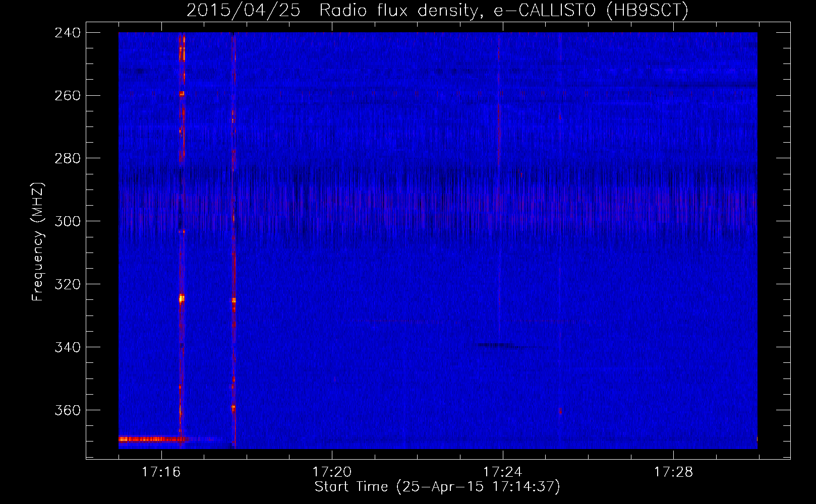The width and height of the screenshot is (816, 504).
Task: Click the 360 frequency tick label
Action: tap(68, 411)
